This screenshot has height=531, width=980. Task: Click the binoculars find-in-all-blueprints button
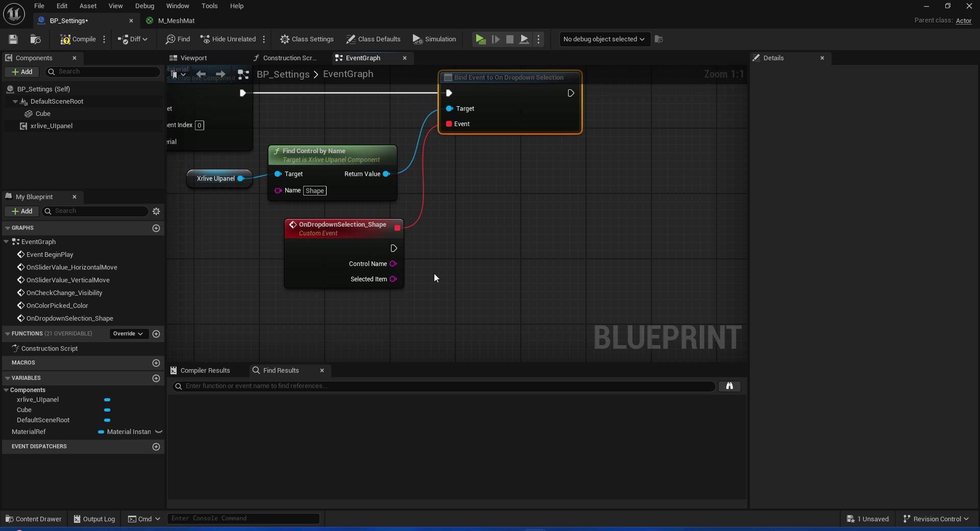[x=729, y=387]
